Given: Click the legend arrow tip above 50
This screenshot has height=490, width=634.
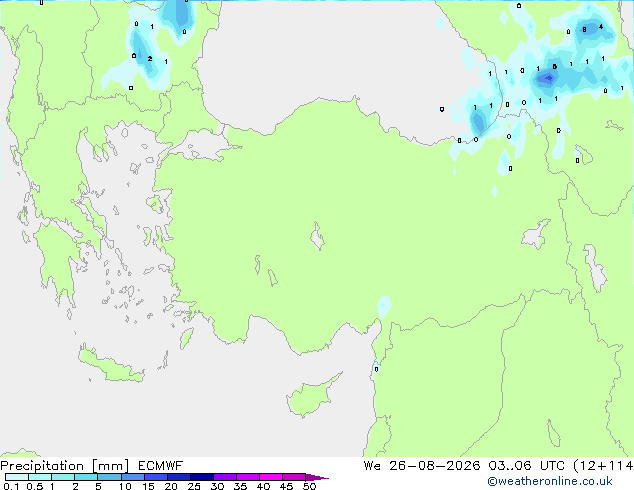Looking at the screenshot, I should coord(317,477).
